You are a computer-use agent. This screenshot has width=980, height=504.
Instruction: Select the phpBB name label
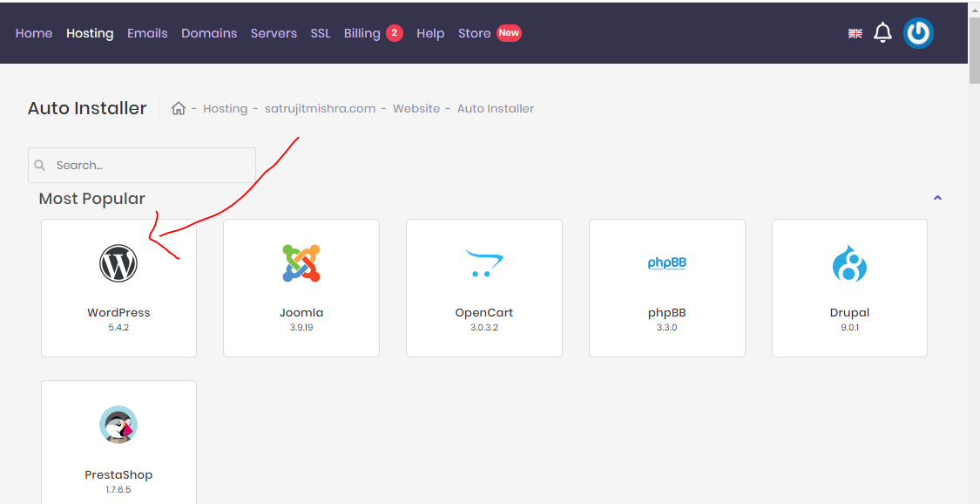click(x=667, y=313)
